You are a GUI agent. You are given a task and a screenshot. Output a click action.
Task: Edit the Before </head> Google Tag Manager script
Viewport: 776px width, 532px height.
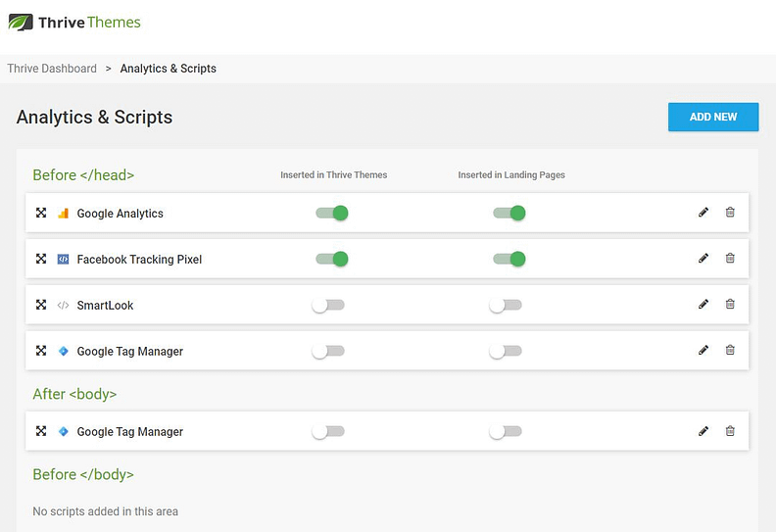coord(703,350)
